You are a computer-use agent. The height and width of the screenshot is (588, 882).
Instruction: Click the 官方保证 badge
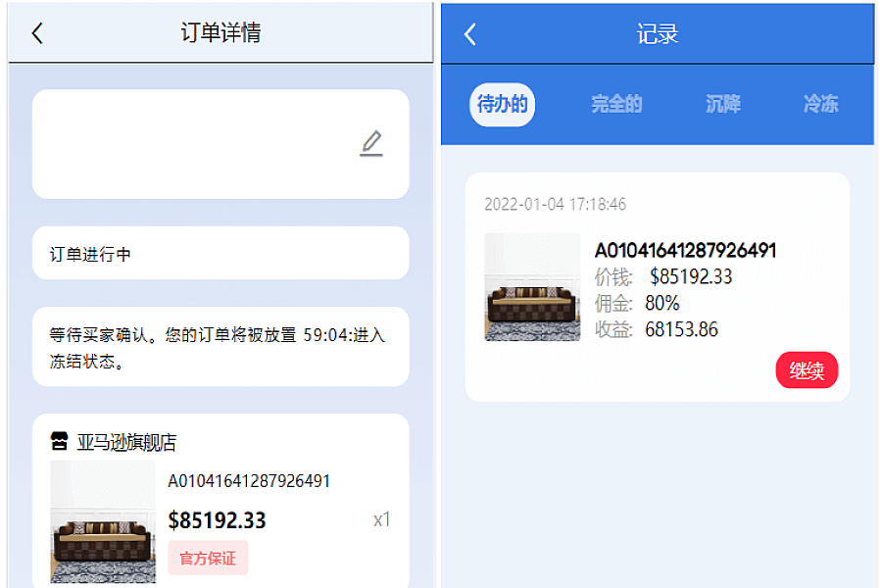pos(208,559)
